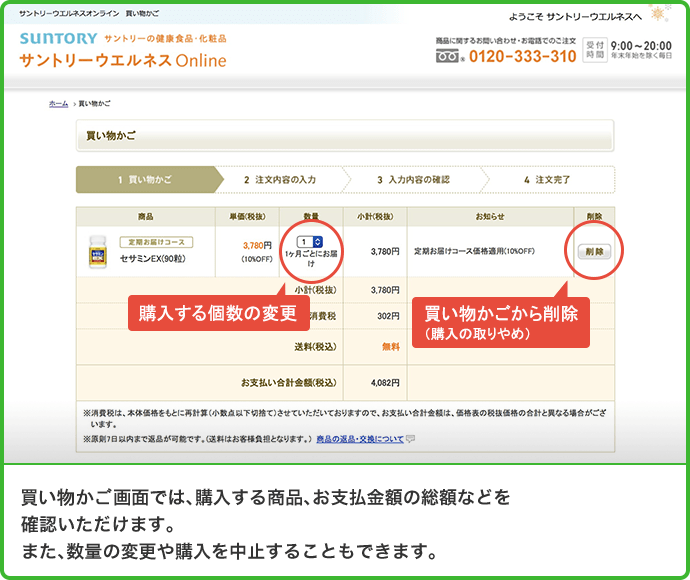
Task: Click the セサミンEX product bottle thumbnail
Action: click(98, 252)
